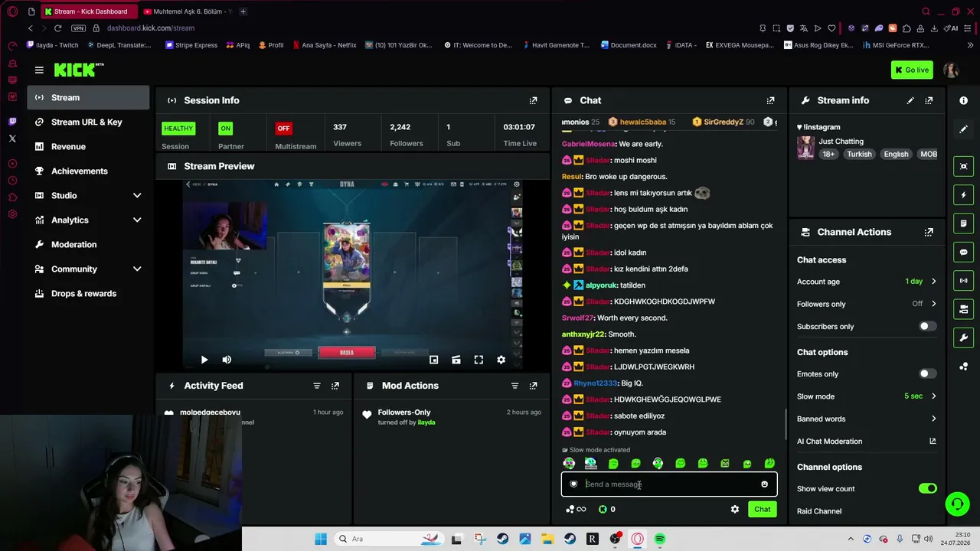Reload the page in the browser
Screen dimensions: 980x551
tap(57, 28)
